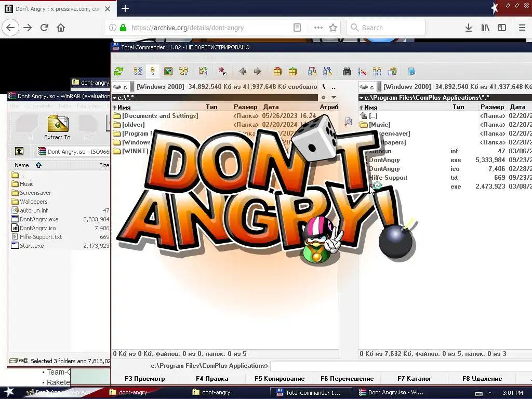Open the binoculars file search
Screen dimensions: 532x399
tap(347, 71)
